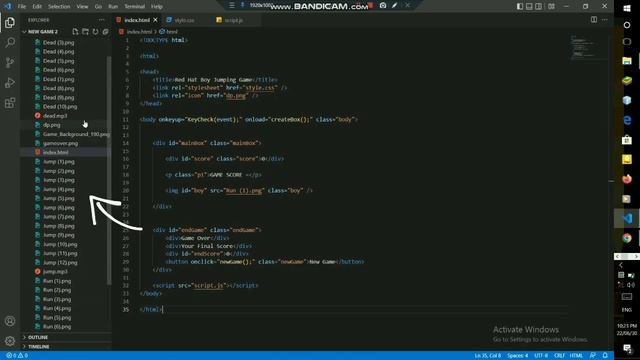Open the Terminal menu

coord(135,7)
